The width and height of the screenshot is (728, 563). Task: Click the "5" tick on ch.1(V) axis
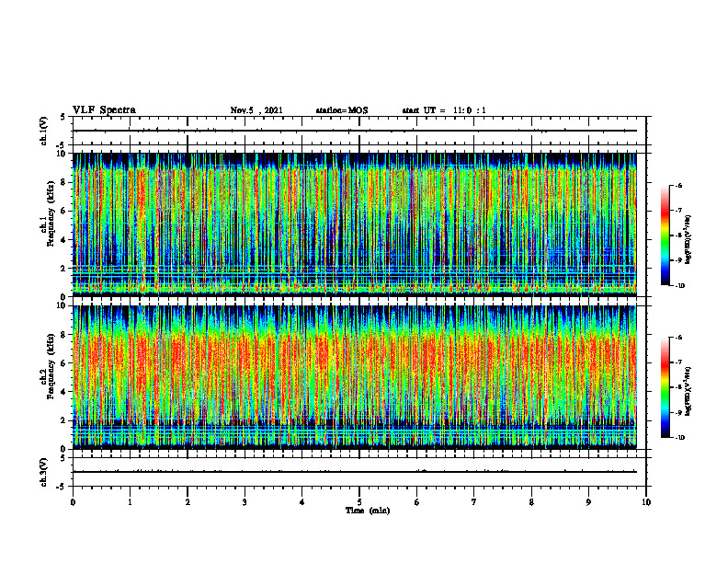point(63,118)
